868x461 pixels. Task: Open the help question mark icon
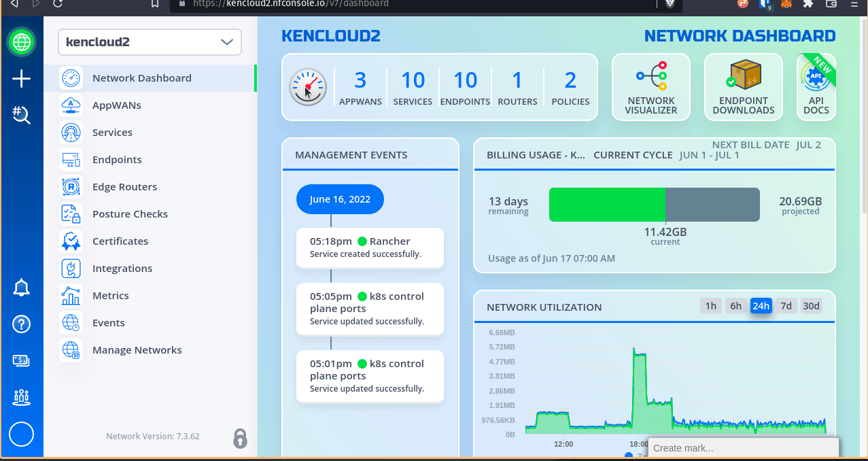(x=22, y=324)
